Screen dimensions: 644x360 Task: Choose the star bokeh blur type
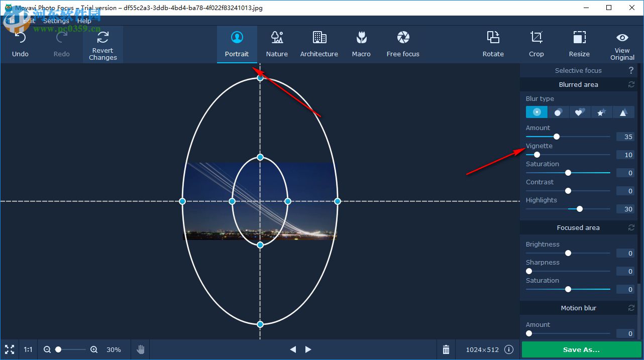click(601, 112)
